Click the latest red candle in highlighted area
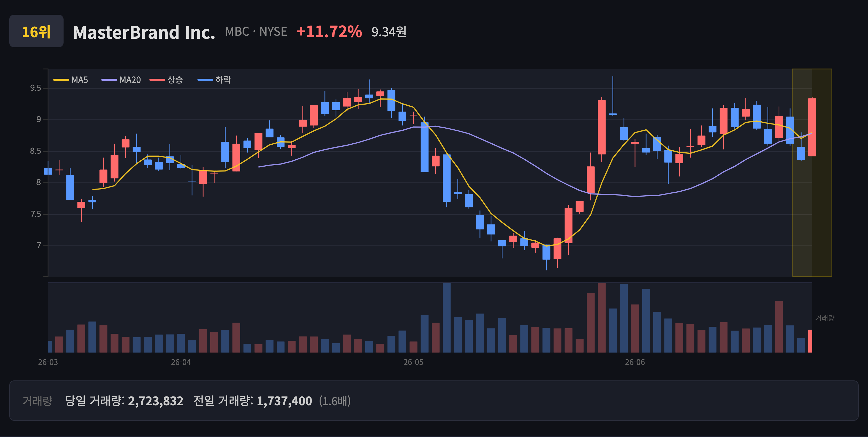 point(812,127)
